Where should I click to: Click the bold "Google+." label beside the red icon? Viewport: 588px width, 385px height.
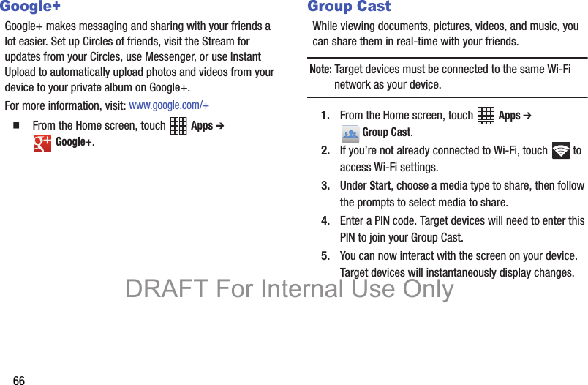[75, 142]
